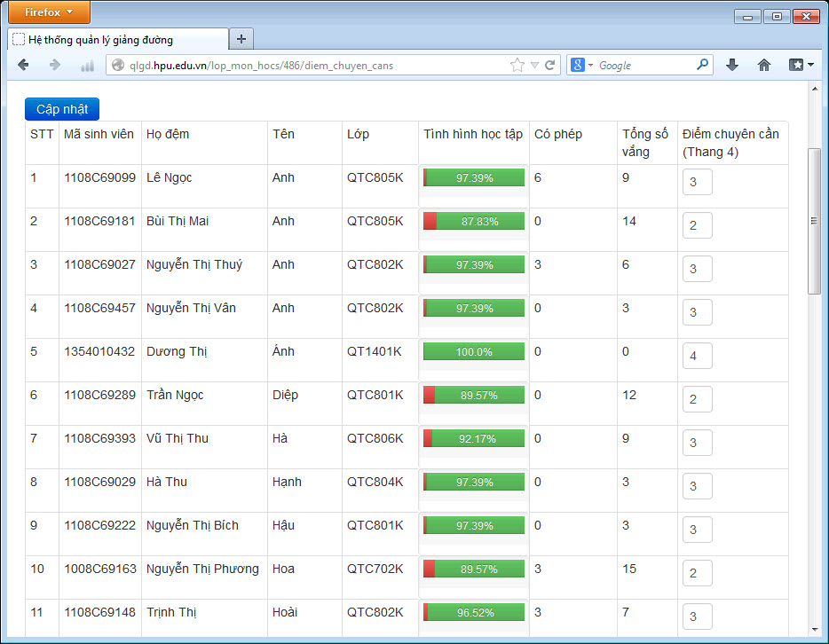Viewport: 829px width, 644px height.
Task: Go to the Firefox home page icon
Action: tap(763, 65)
